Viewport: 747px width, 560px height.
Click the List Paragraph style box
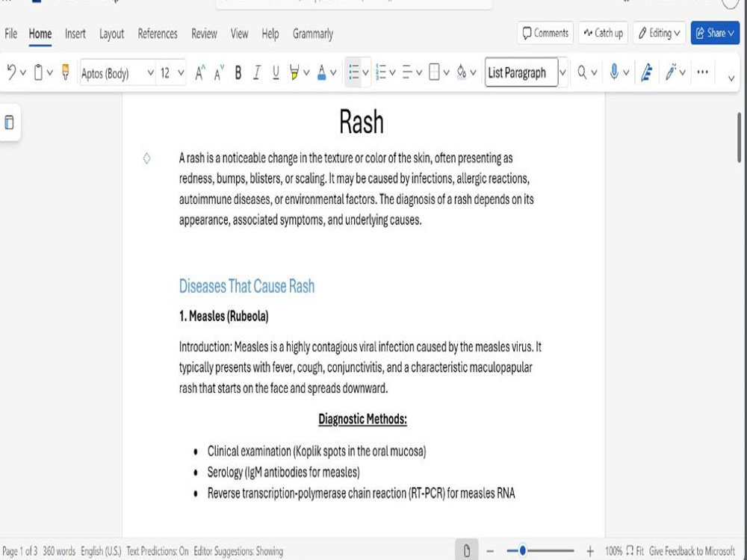click(x=521, y=72)
